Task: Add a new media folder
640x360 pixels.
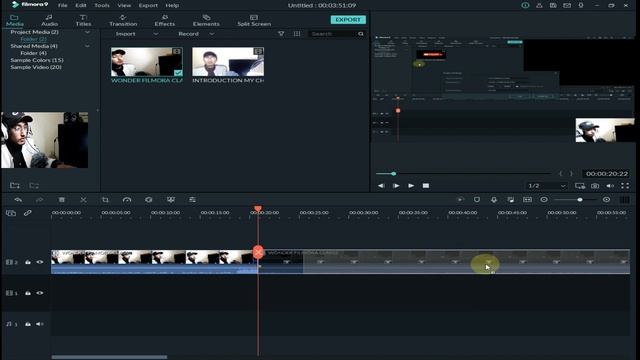Action: pyautogui.click(x=15, y=186)
